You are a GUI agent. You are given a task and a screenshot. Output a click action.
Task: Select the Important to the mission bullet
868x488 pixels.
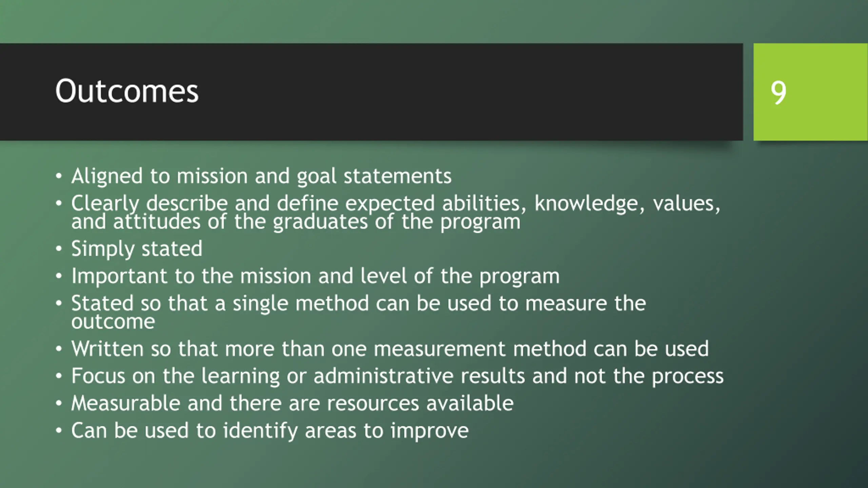tap(315, 276)
